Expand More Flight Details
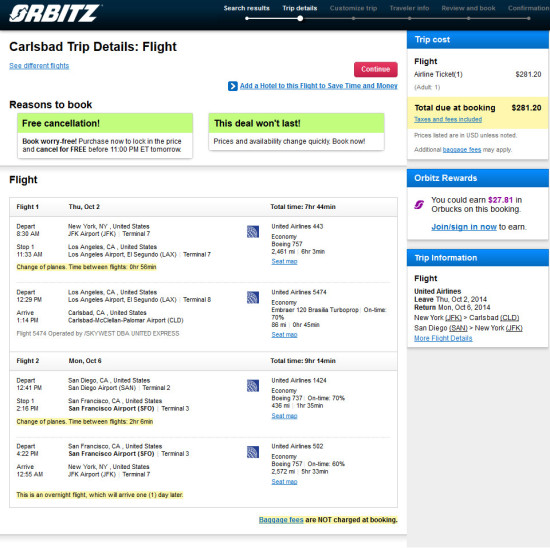 pos(443,338)
